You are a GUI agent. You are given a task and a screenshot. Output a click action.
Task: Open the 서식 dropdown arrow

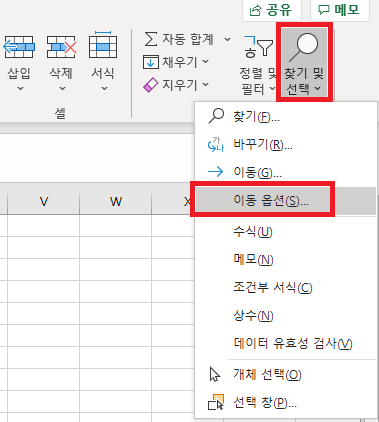(x=104, y=89)
